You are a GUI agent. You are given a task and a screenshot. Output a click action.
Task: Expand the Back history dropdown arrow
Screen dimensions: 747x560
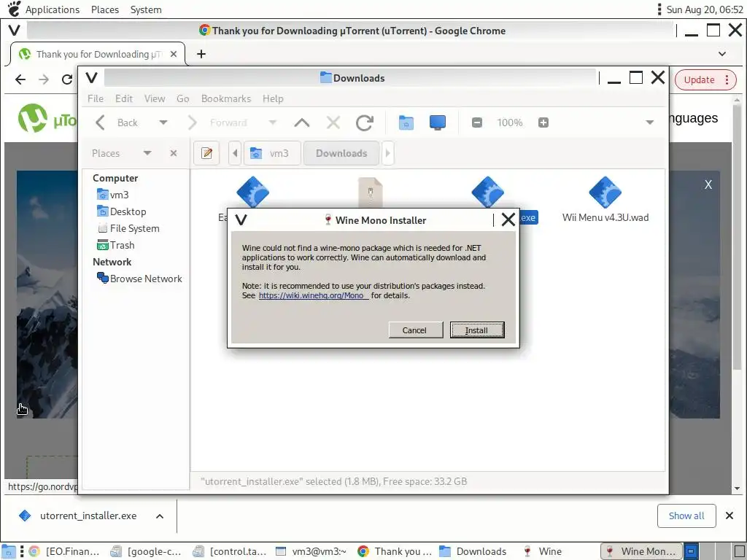tap(163, 122)
